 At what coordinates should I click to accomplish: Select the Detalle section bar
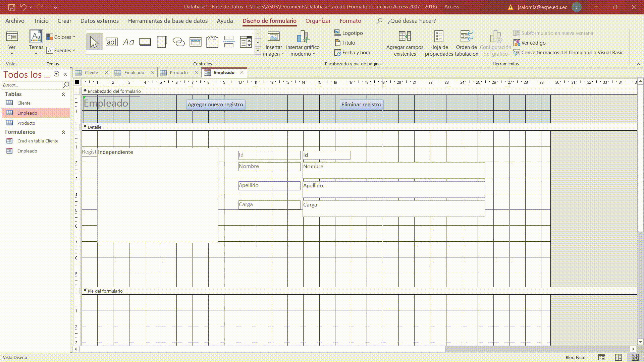pos(359,127)
